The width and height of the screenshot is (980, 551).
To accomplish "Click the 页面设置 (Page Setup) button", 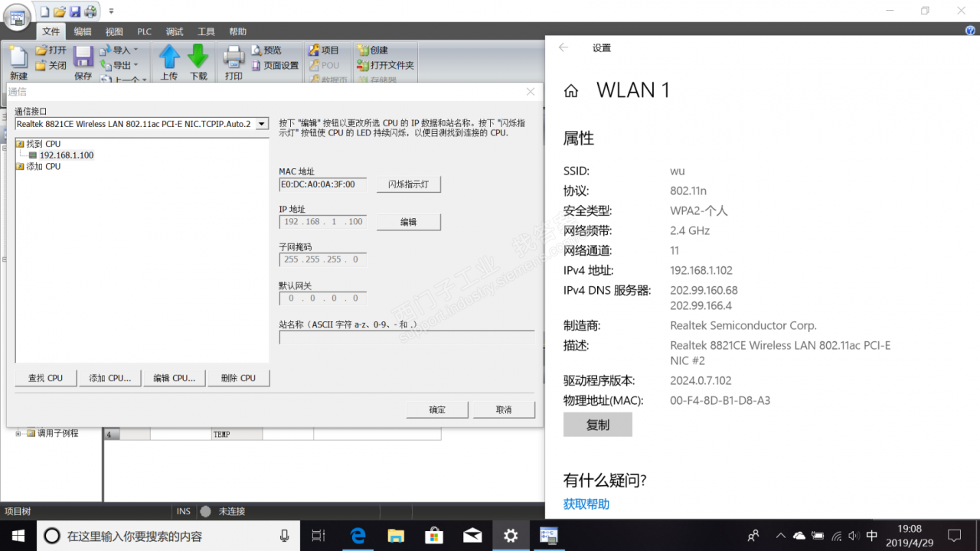I will pos(274,66).
